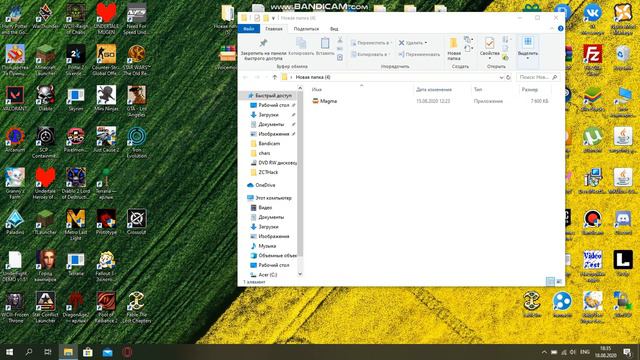Open the File (Файл) tab
The width and height of the screenshot is (640, 360).
pyautogui.click(x=249, y=29)
